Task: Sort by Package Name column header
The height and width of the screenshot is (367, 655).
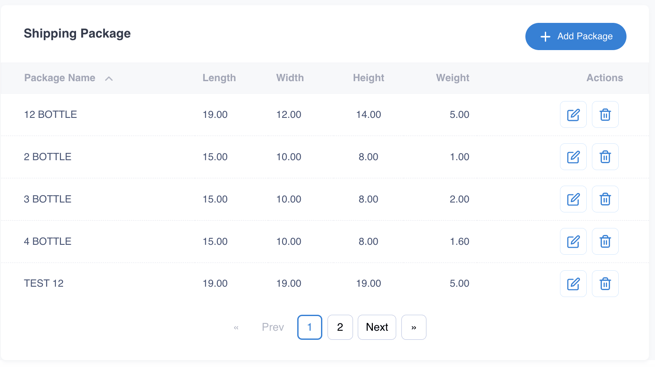Action: tap(60, 78)
